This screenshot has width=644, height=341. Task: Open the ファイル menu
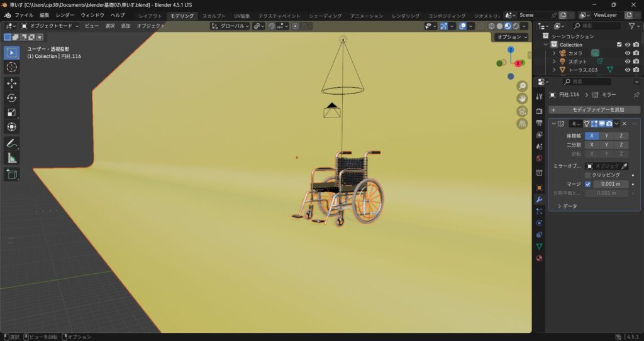pyautogui.click(x=24, y=15)
